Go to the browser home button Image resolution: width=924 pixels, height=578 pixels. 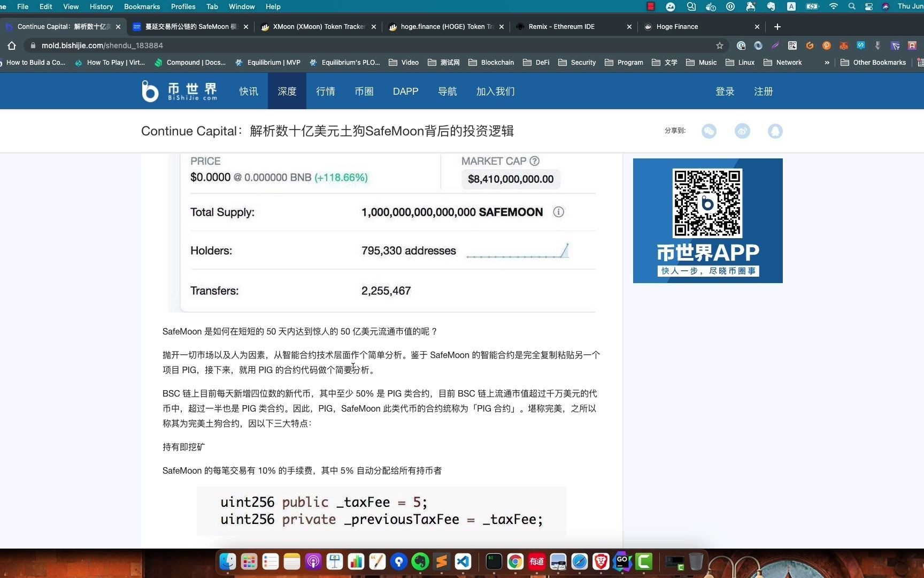pyautogui.click(x=12, y=45)
